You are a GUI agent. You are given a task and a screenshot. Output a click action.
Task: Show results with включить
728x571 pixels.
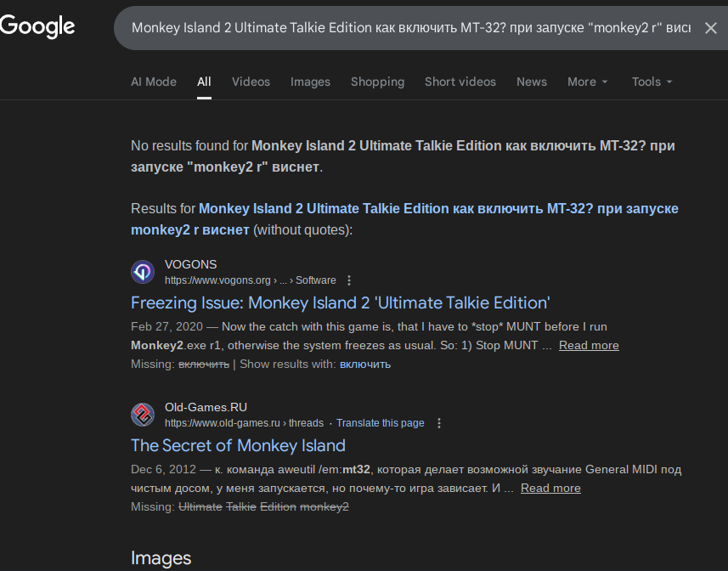(x=365, y=365)
